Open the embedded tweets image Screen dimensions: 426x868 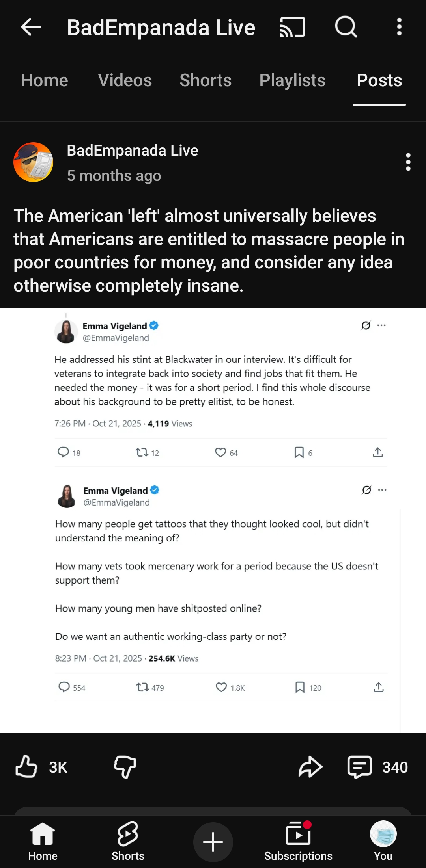[x=213, y=520]
